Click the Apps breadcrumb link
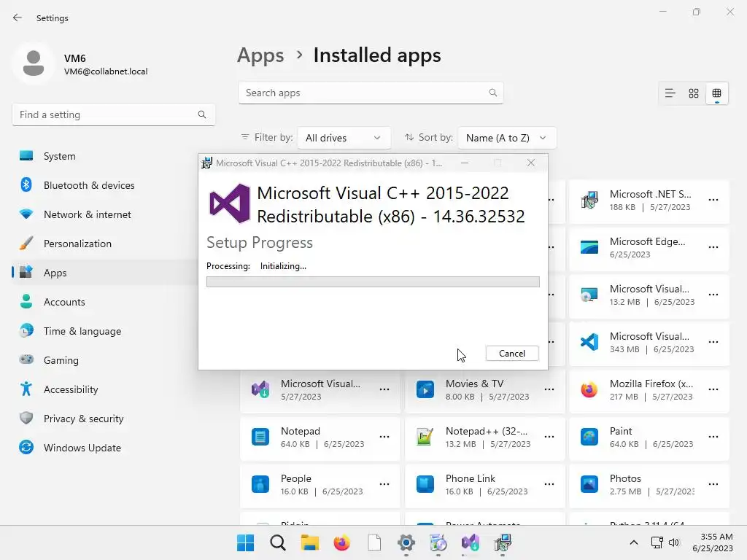Viewport: 747px width, 560px height. pyautogui.click(x=260, y=55)
